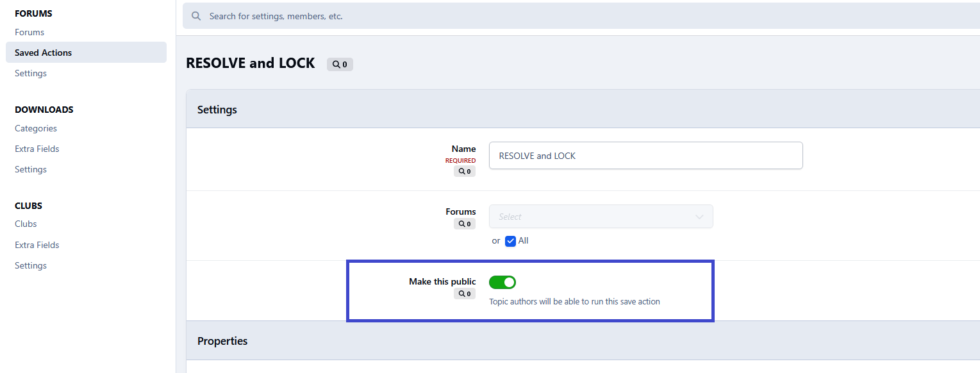Image resolution: width=980 pixels, height=373 pixels.
Task: Open Saved Actions in the sidebar
Action: click(x=43, y=53)
